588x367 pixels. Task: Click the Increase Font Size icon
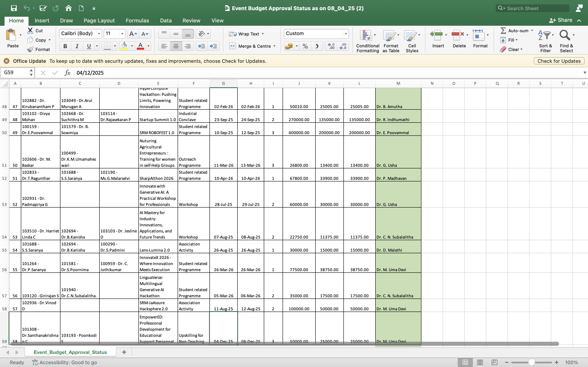(133, 34)
